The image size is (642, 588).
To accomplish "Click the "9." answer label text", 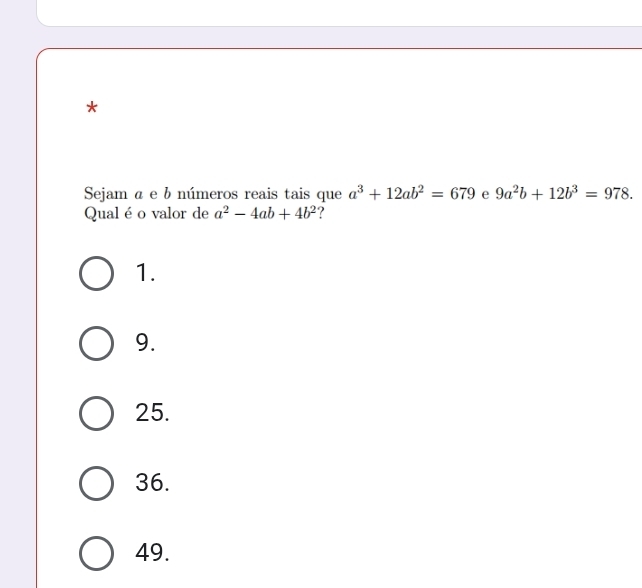I will pos(149,343).
